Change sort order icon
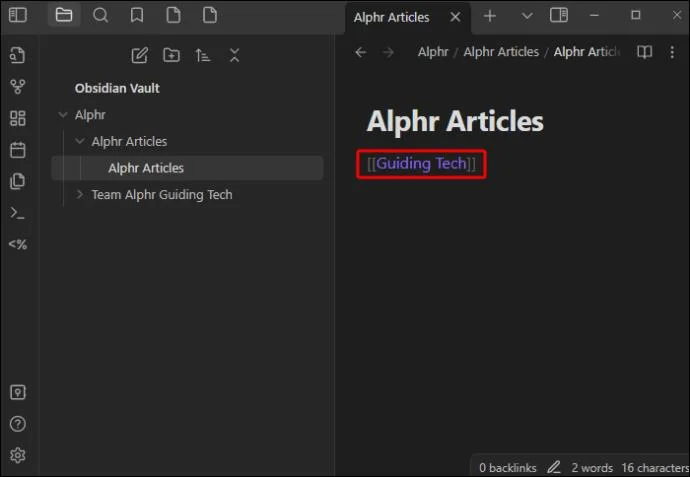The image size is (690, 477). (202, 55)
